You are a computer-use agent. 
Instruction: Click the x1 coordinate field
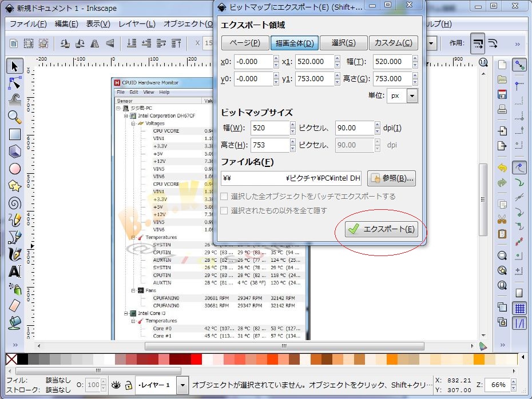315,62
